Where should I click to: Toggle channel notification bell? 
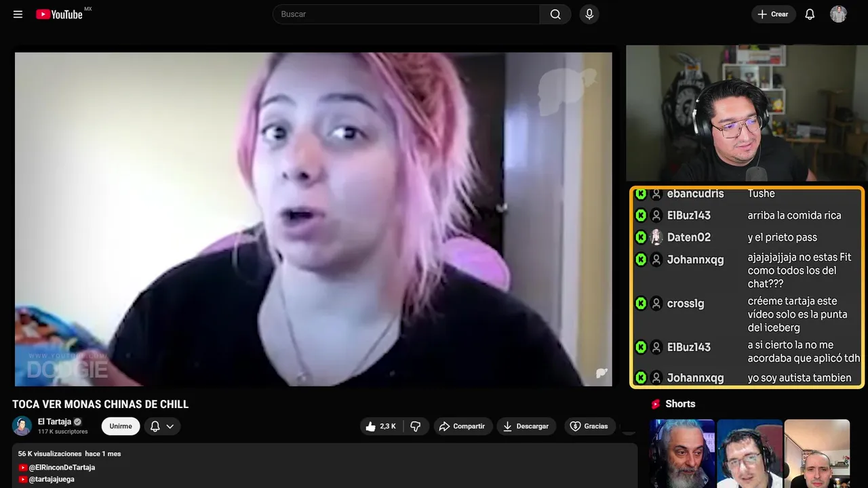click(x=155, y=426)
